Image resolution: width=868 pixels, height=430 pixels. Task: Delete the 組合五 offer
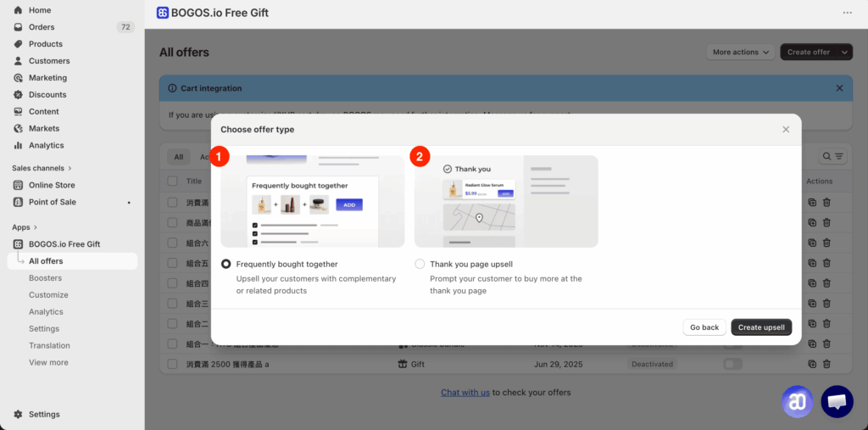tap(826, 263)
